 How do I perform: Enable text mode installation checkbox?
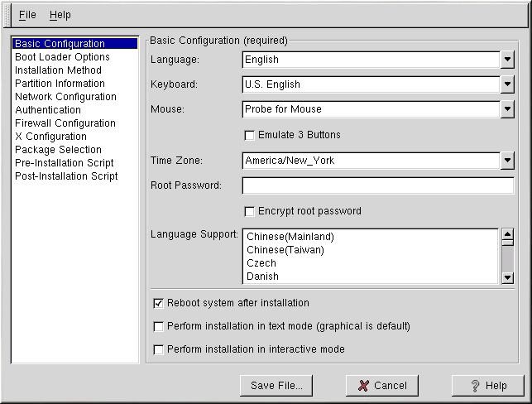pyautogui.click(x=159, y=326)
